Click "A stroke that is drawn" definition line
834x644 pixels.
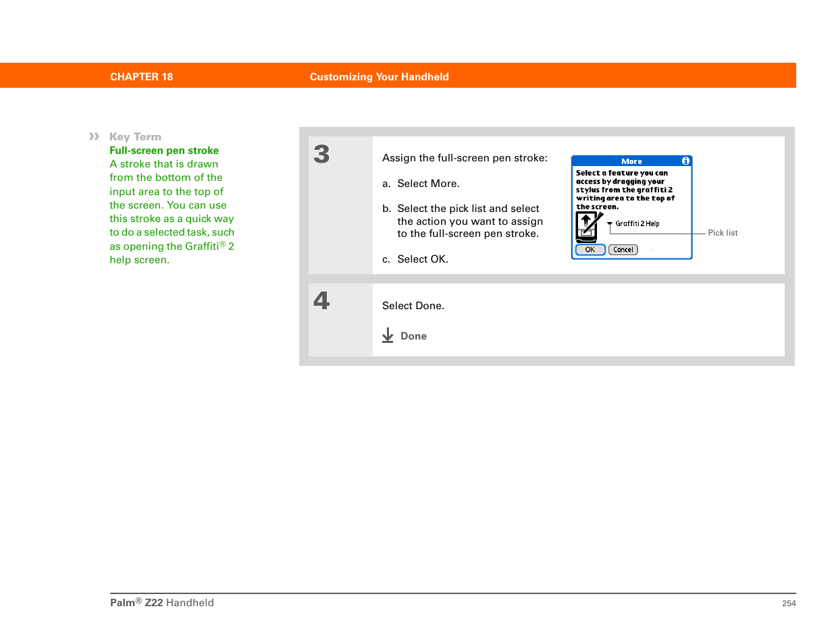coord(164,164)
